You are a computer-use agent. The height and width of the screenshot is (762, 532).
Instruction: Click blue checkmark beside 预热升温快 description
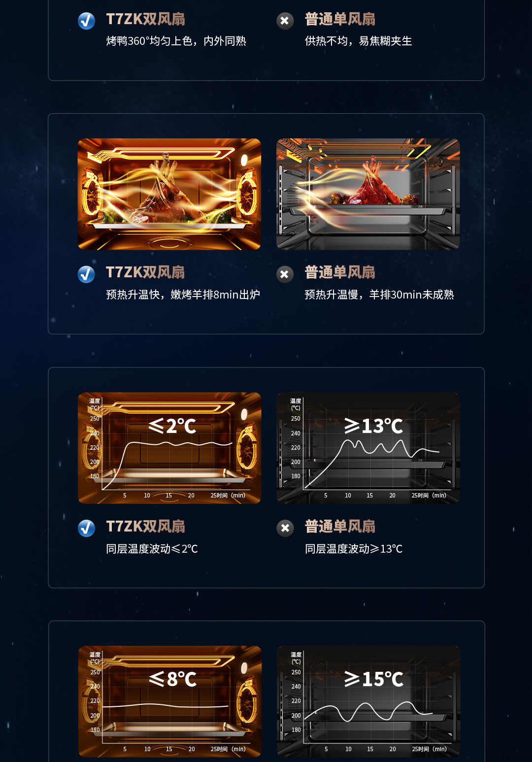87,274
